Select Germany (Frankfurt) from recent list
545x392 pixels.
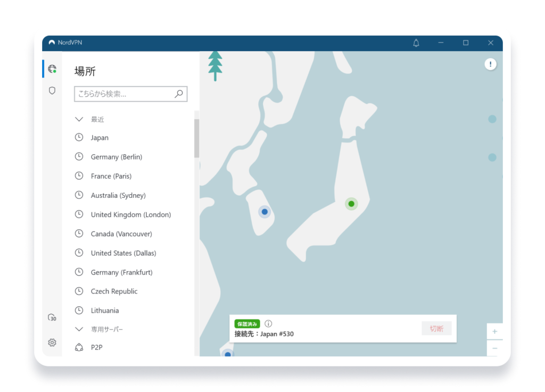(x=122, y=272)
